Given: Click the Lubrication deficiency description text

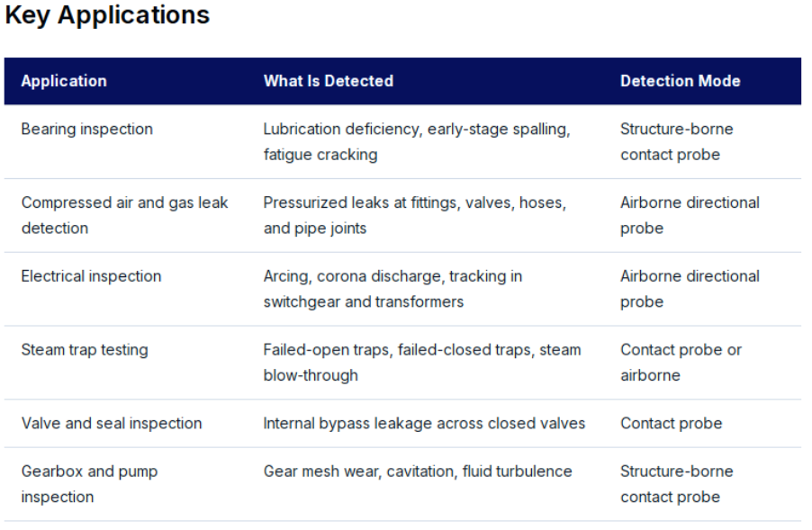Looking at the screenshot, I should tap(417, 142).
